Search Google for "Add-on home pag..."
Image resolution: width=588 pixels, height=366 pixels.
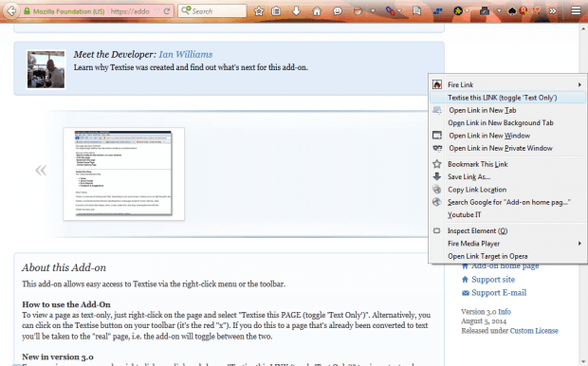(x=507, y=202)
